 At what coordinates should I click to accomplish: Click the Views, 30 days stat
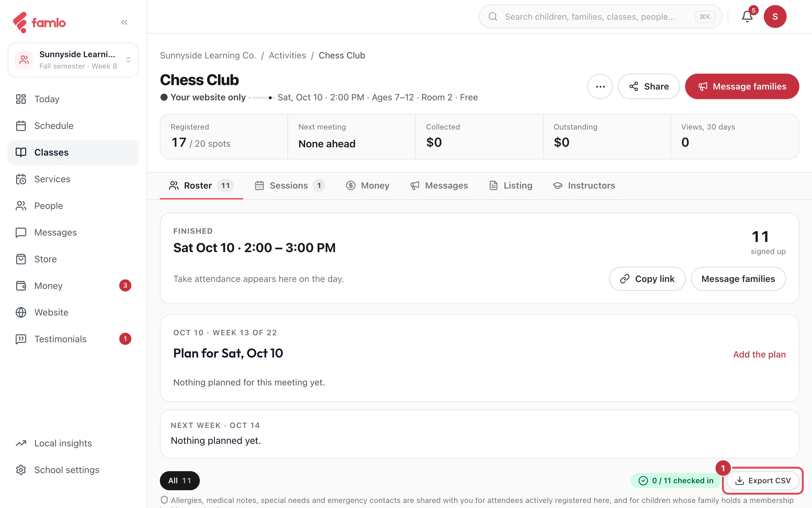[x=735, y=137]
